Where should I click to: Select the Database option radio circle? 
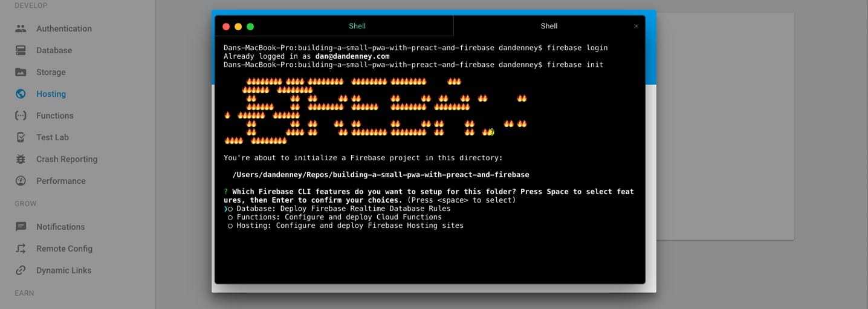(230, 209)
